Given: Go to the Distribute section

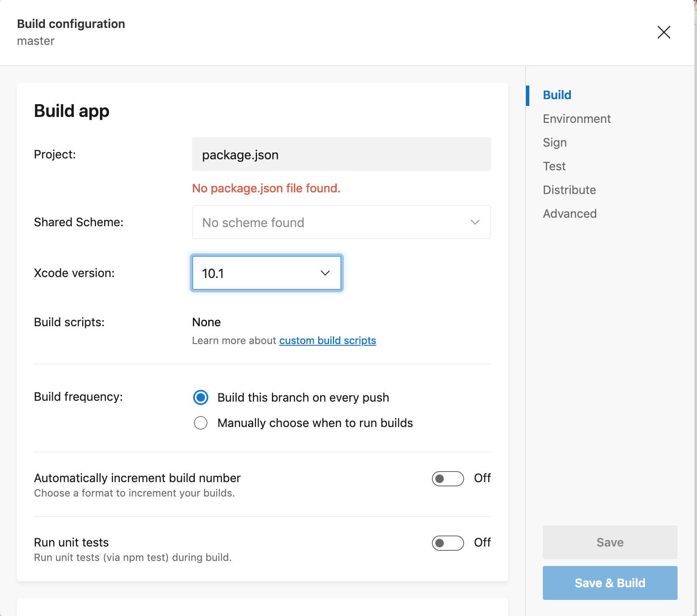Looking at the screenshot, I should (569, 190).
